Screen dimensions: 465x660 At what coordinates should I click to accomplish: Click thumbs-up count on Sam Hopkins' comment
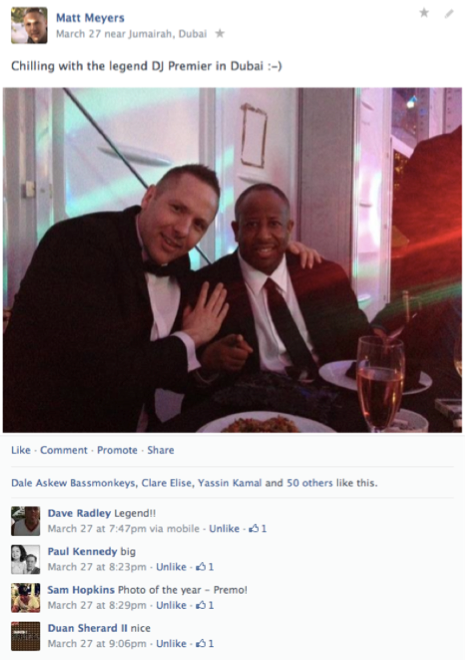(x=205, y=605)
